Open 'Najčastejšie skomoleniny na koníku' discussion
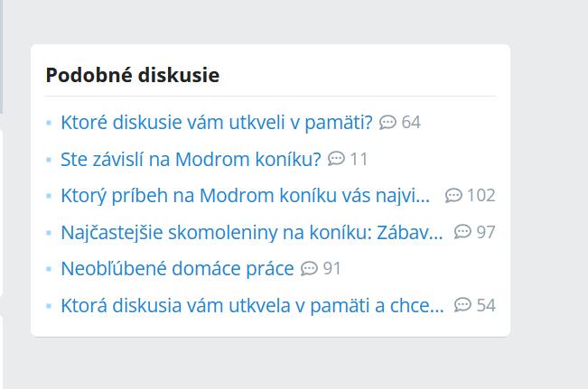The width and height of the screenshot is (588, 389). click(x=251, y=232)
